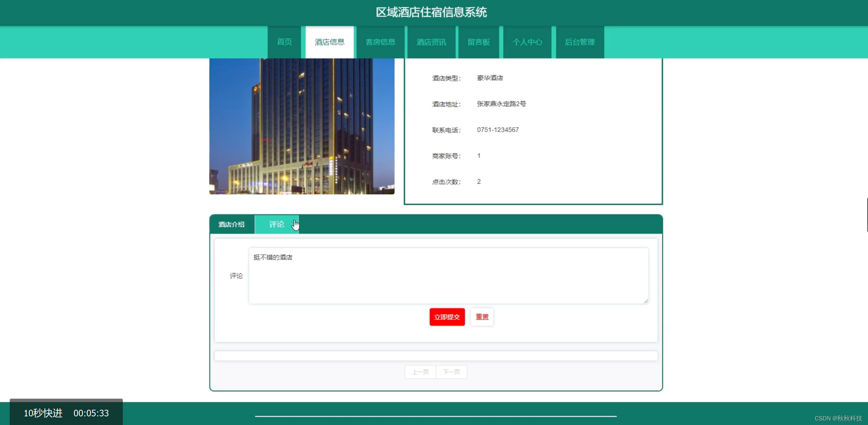Click the 区域酒店住宿信息系统 site title
The image size is (868, 425).
pyautogui.click(x=431, y=12)
